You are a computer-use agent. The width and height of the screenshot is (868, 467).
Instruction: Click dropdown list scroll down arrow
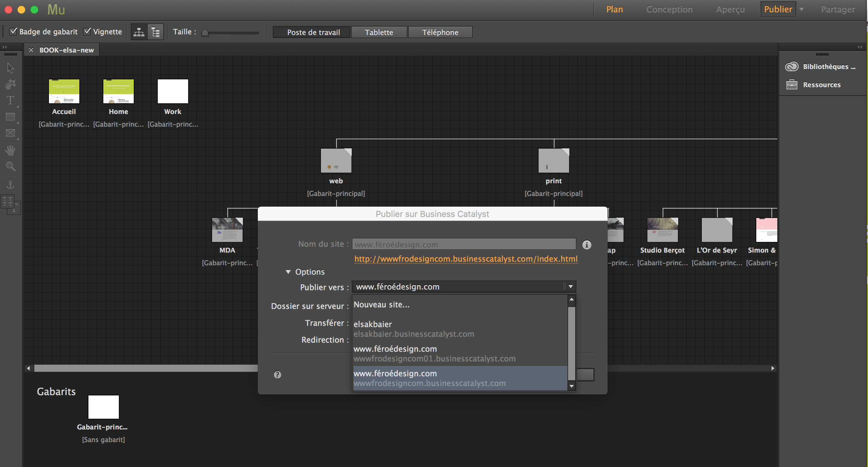571,386
